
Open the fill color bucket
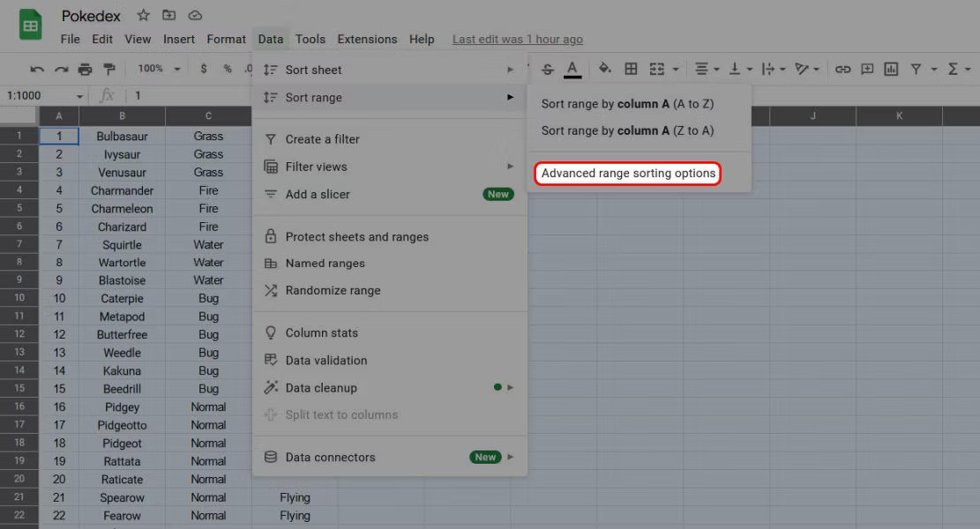coord(604,69)
